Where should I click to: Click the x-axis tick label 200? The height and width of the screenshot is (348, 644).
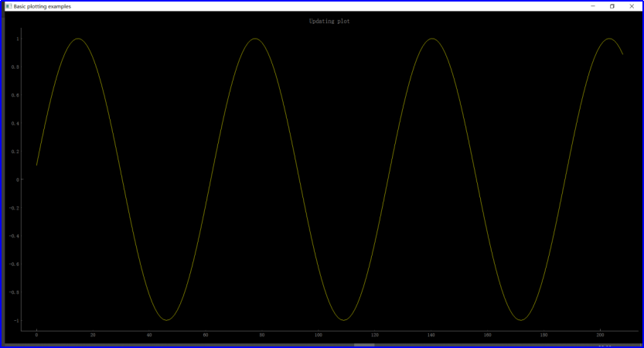click(x=601, y=335)
